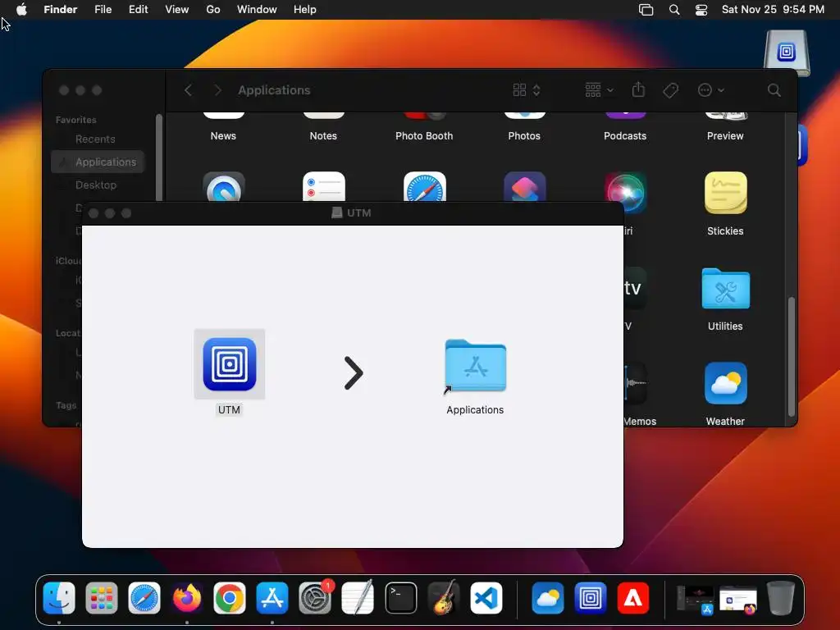Click the Applications window vertical scrollbar
Viewport: 840px width, 630px height.
[x=792, y=356]
